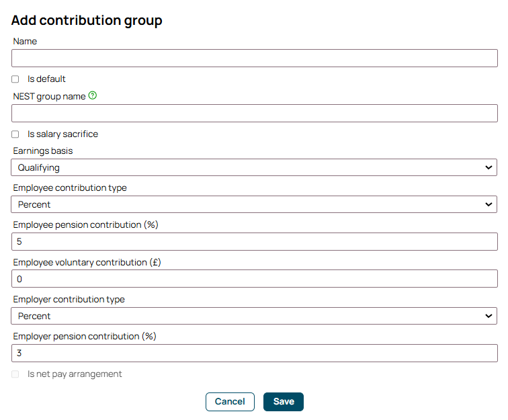Viewport: 508px width, 420px height.
Task: Save the contribution group
Action: coord(284,402)
